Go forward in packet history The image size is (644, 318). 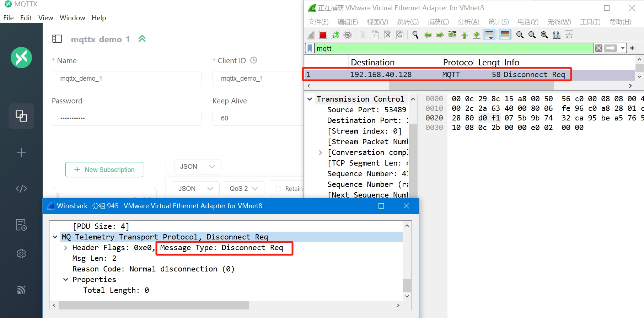pyautogui.click(x=440, y=35)
